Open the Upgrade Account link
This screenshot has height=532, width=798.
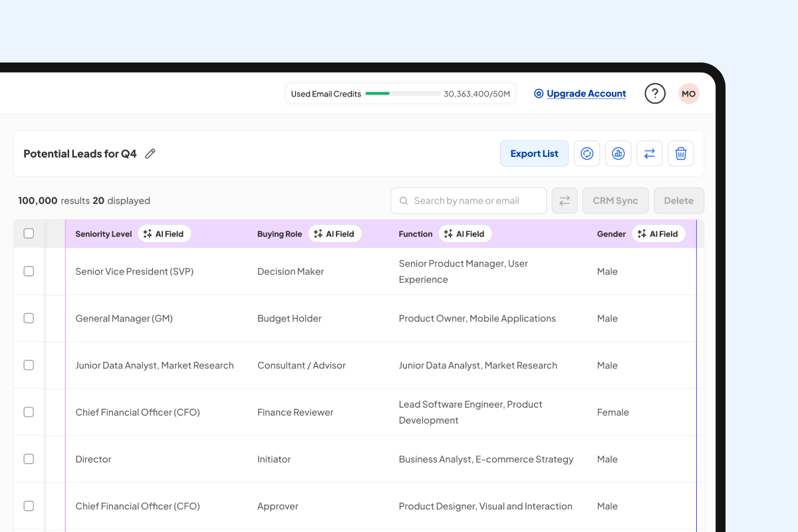586,94
